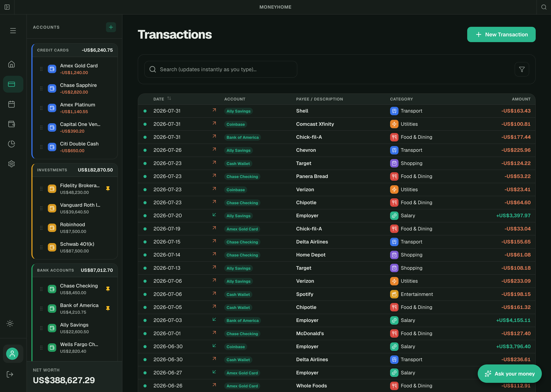Unpin the Bank of America account pin
The height and width of the screenshot is (392, 551).
coord(108,309)
